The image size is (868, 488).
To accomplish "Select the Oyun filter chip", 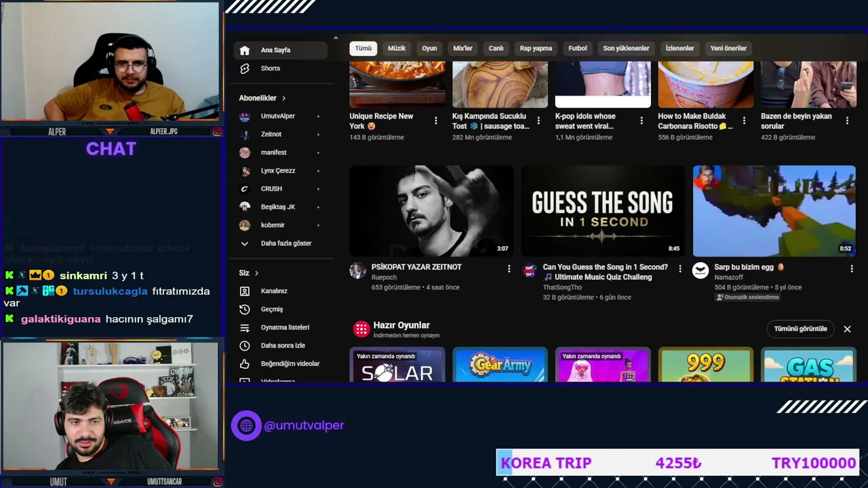I will click(429, 48).
